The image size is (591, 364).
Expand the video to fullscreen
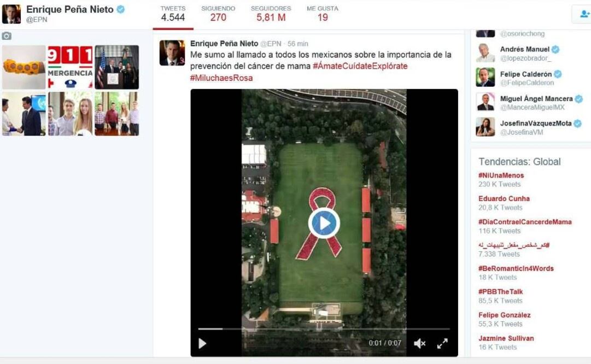tap(442, 343)
